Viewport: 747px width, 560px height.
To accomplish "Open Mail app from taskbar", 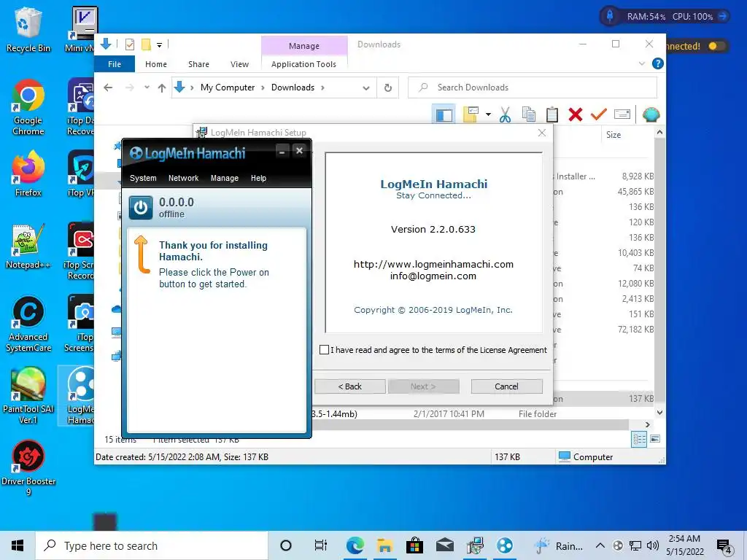I will (x=444, y=545).
